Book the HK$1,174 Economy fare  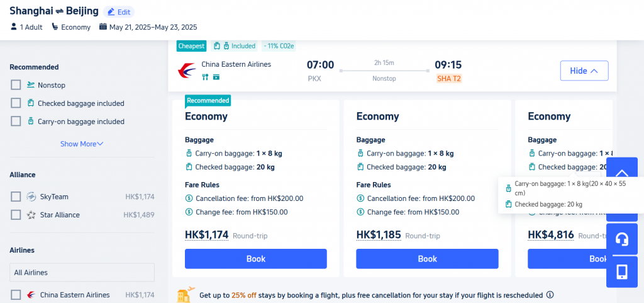point(255,259)
